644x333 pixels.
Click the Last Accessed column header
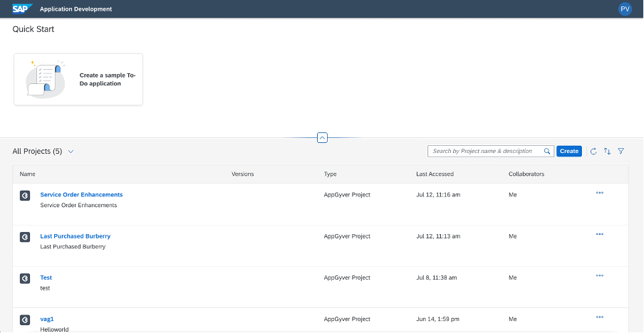click(x=435, y=174)
